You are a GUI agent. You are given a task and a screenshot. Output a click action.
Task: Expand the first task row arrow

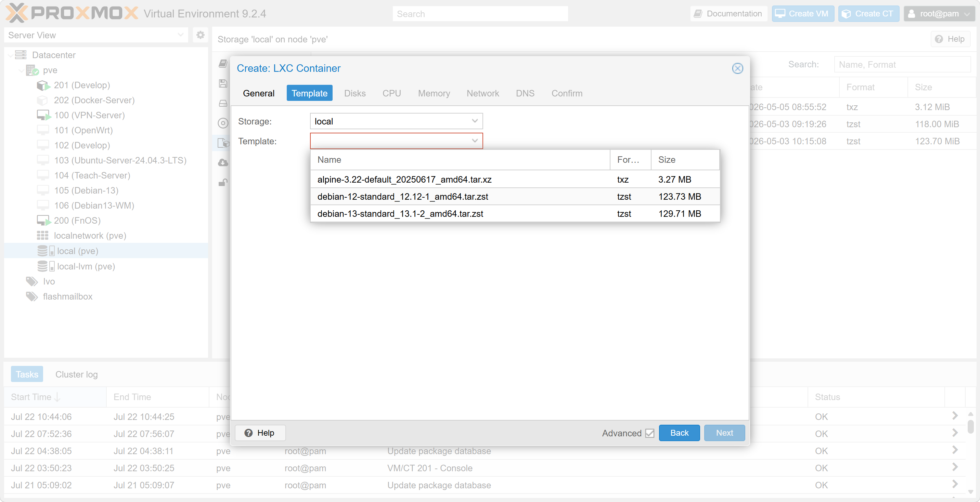click(955, 416)
